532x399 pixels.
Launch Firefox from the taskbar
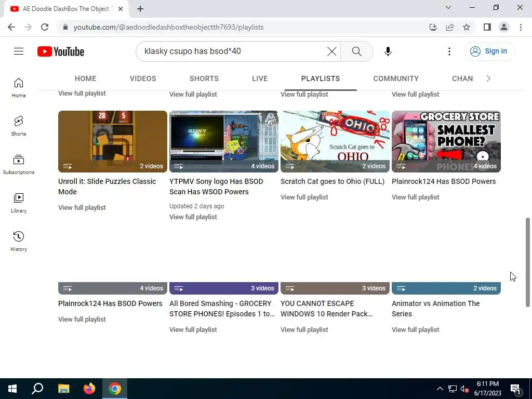coord(89,389)
